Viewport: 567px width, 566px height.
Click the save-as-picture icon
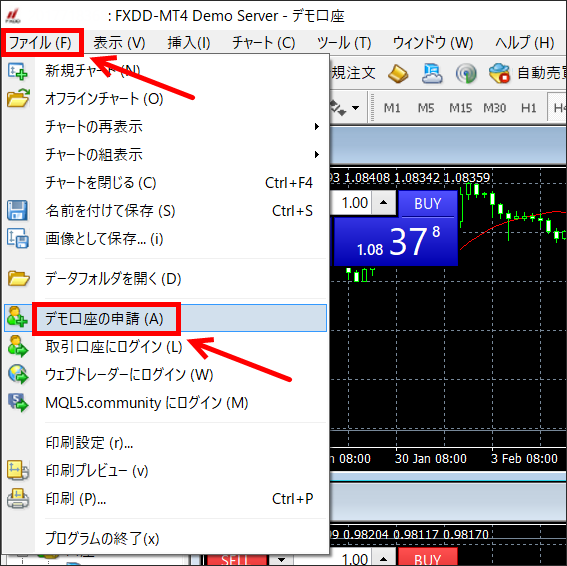[18, 238]
